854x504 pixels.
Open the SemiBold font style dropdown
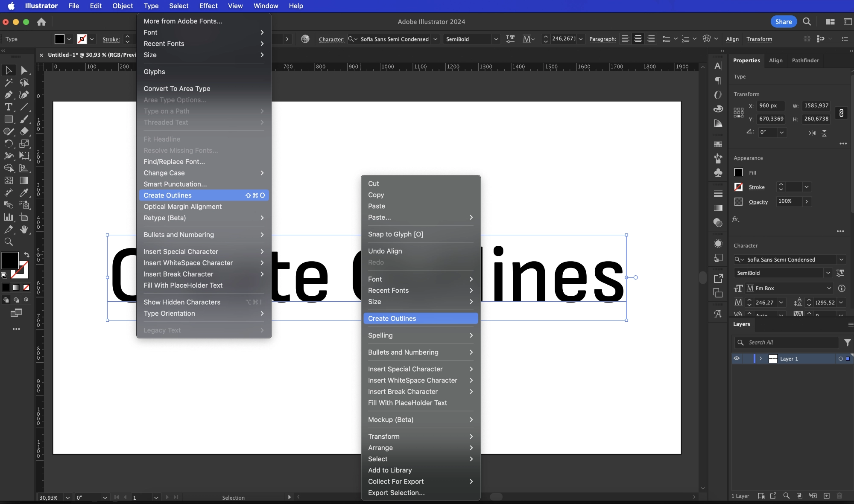point(828,273)
